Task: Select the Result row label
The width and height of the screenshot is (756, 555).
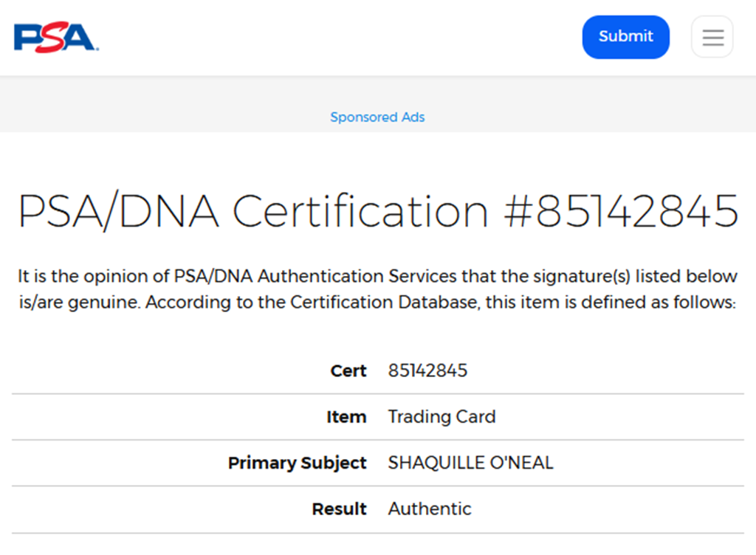Action: (339, 509)
